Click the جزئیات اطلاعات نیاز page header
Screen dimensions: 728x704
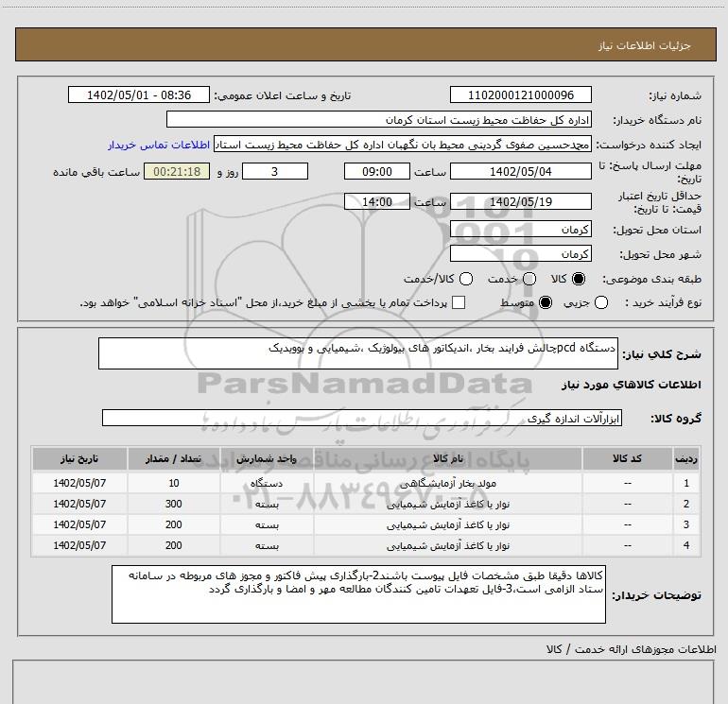[644, 45]
